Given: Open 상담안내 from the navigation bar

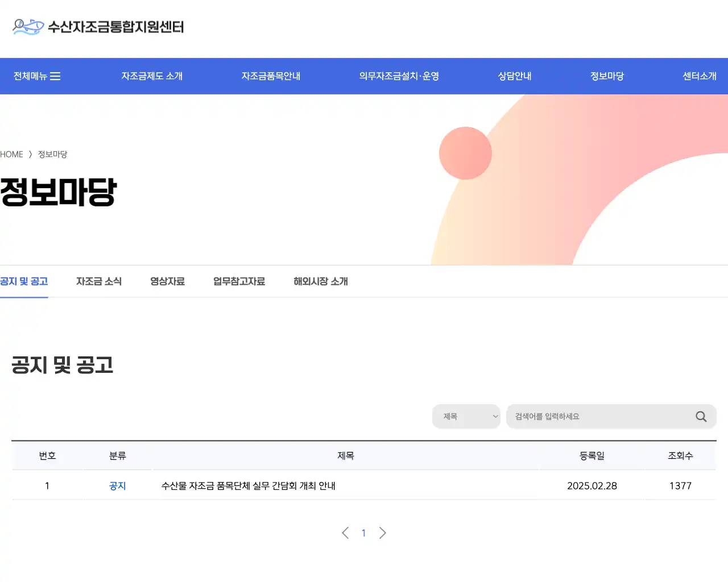Looking at the screenshot, I should (x=514, y=76).
